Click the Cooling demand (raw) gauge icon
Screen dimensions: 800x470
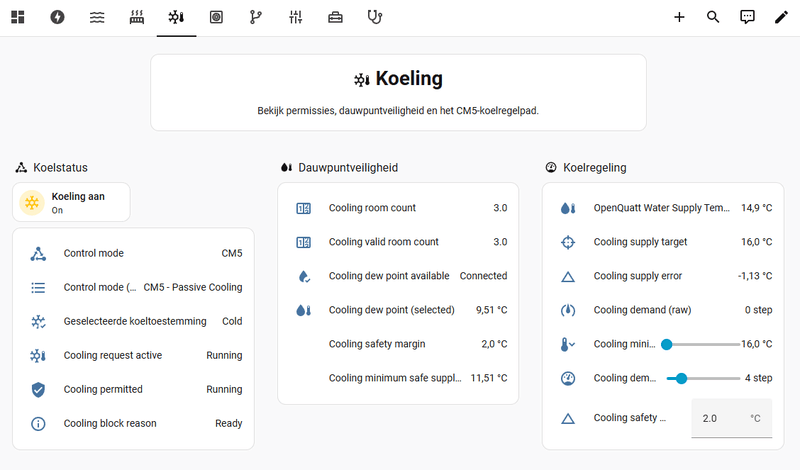(x=568, y=310)
